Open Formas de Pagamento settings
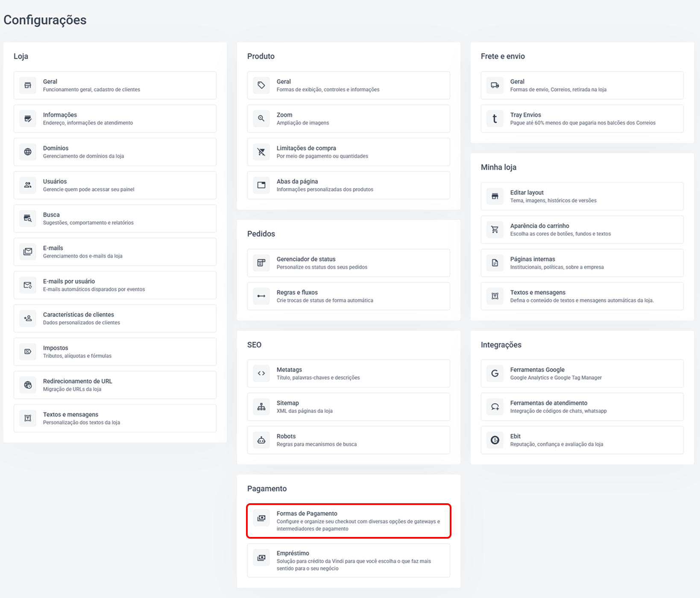 [x=349, y=521]
